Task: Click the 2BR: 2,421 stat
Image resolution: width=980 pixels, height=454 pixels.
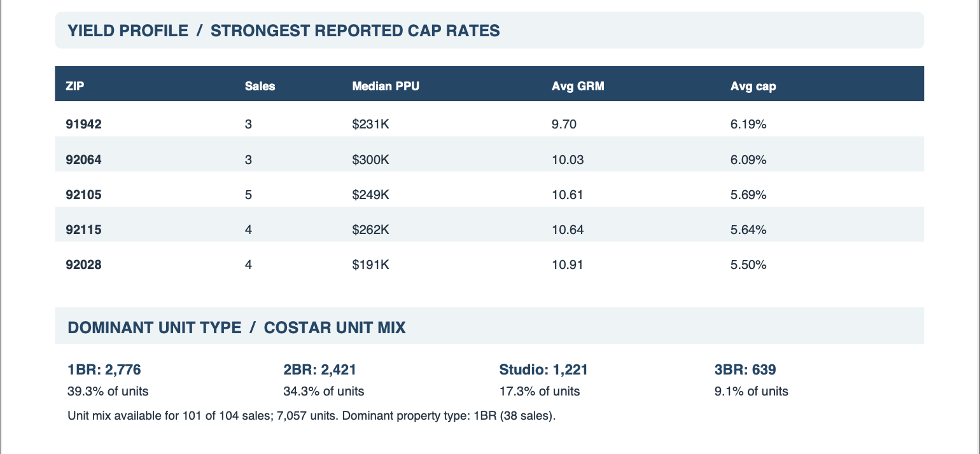Action: 319,369
